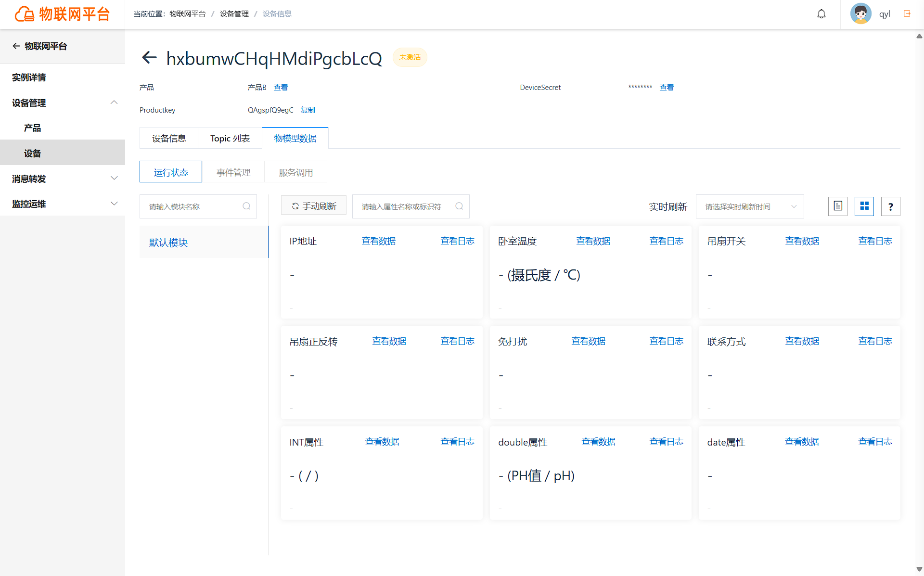The width and height of the screenshot is (924, 576).
Task: Click 查看日志 for double属性
Action: (x=666, y=442)
